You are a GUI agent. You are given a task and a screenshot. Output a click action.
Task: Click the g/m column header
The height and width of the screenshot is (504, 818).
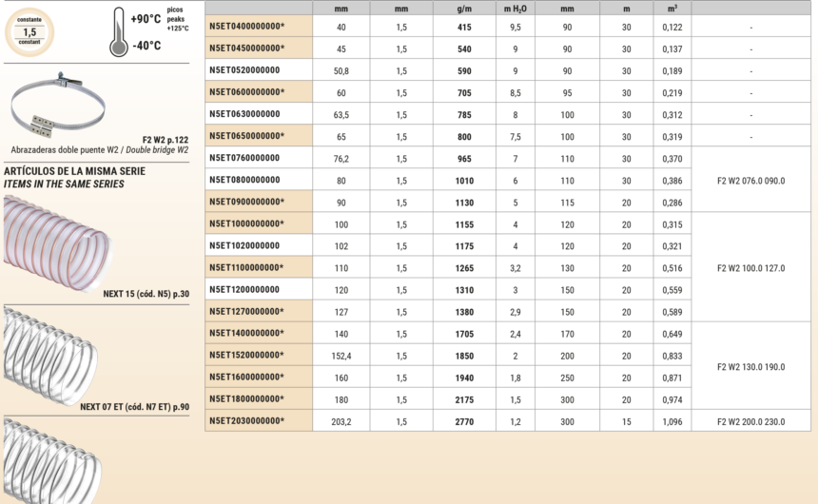(x=464, y=8)
